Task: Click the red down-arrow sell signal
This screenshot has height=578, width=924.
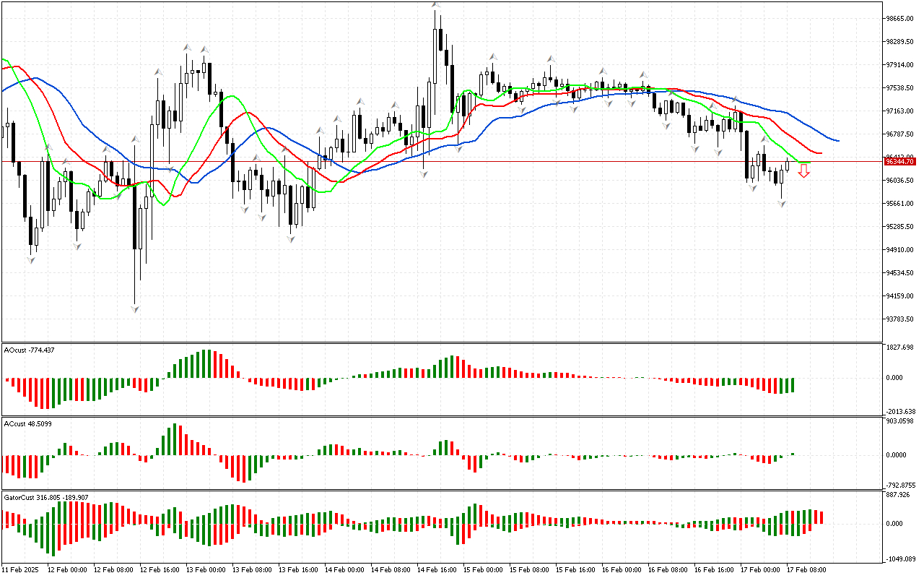Action: pos(803,171)
